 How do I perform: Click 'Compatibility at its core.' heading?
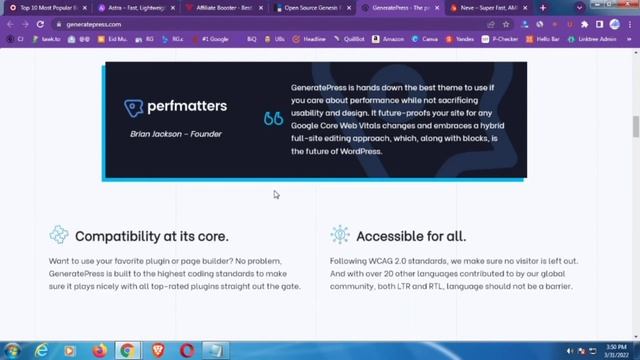point(152,236)
